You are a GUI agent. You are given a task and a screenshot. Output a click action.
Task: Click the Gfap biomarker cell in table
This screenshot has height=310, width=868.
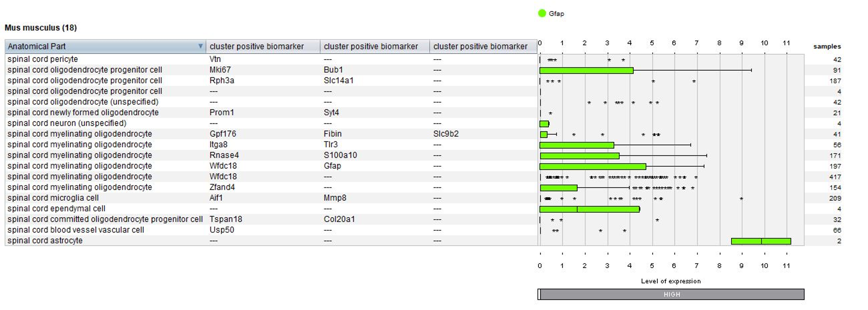point(332,165)
